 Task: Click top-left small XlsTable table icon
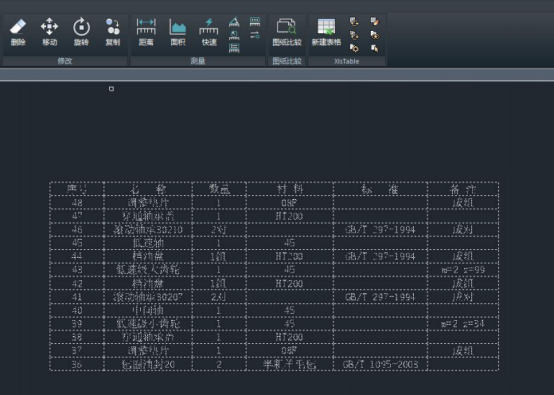pos(354,22)
